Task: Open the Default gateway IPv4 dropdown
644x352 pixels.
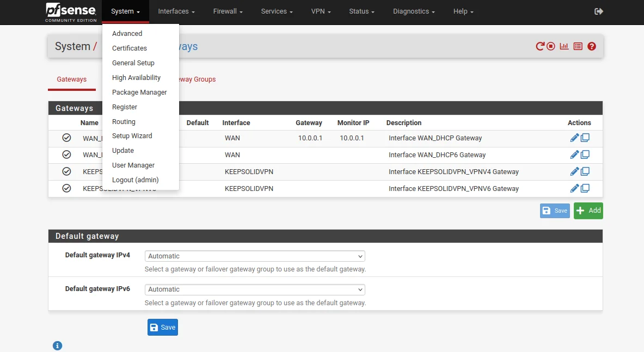Action: tap(255, 256)
